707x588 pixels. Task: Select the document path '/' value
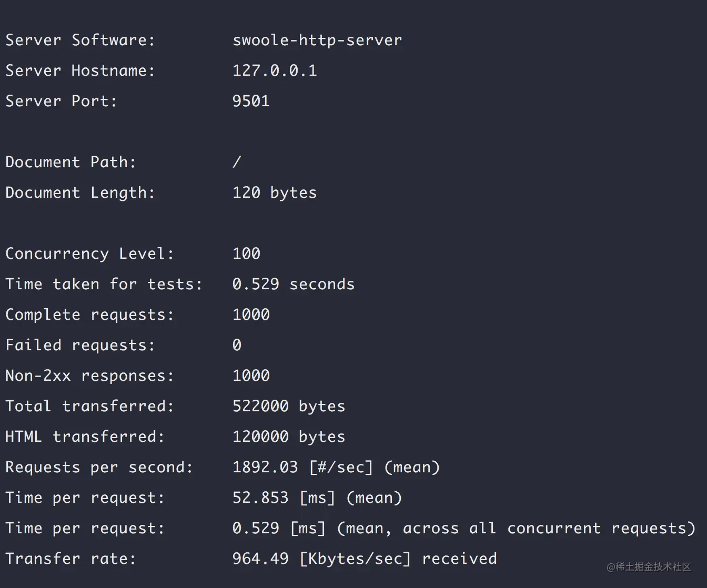[237, 162]
